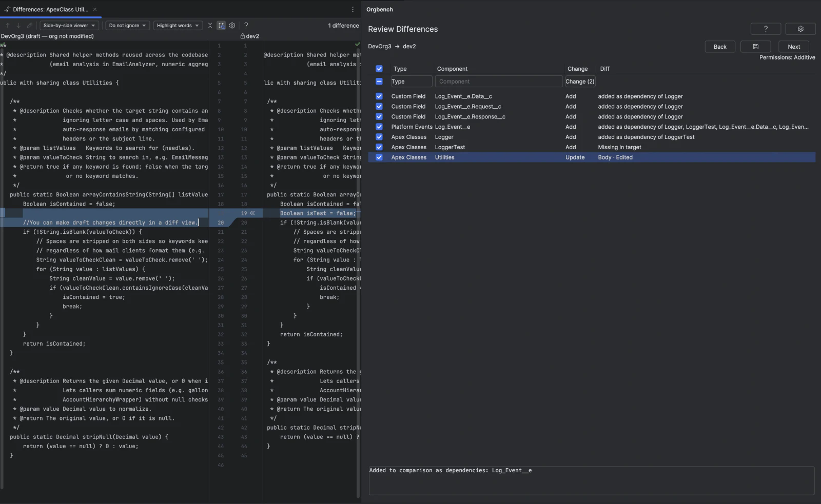Image resolution: width=821 pixels, height=504 pixels.
Task: Uncheck the Utilities row checkbox
Action: pos(379,157)
